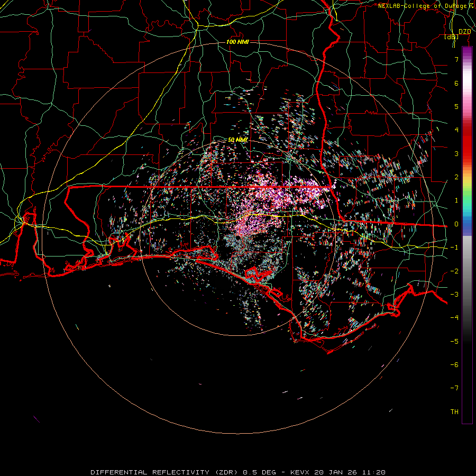This screenshot has height=476, width=476.
Task: Click the "0.5 DEG" elevation angle text
Action: click(x=259, y=472)
